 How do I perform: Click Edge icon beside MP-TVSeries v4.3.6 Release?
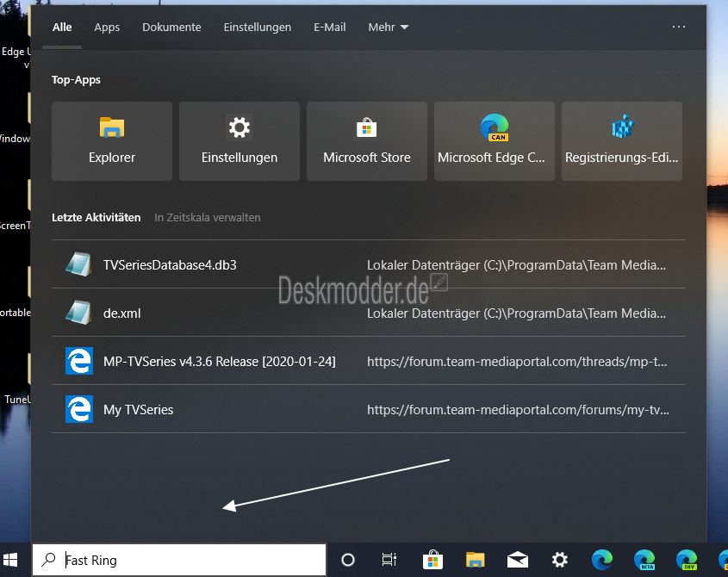point(79,361)
